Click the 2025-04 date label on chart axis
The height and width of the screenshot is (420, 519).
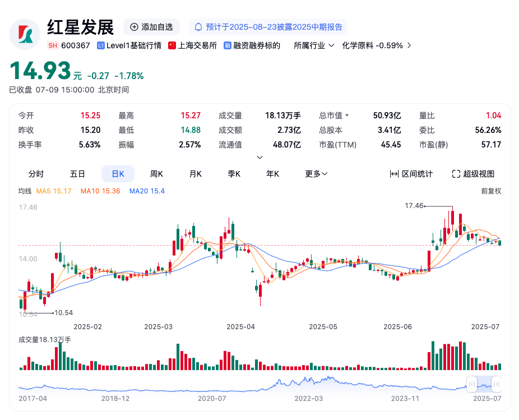pyautogui.click(x=240, y=326)
